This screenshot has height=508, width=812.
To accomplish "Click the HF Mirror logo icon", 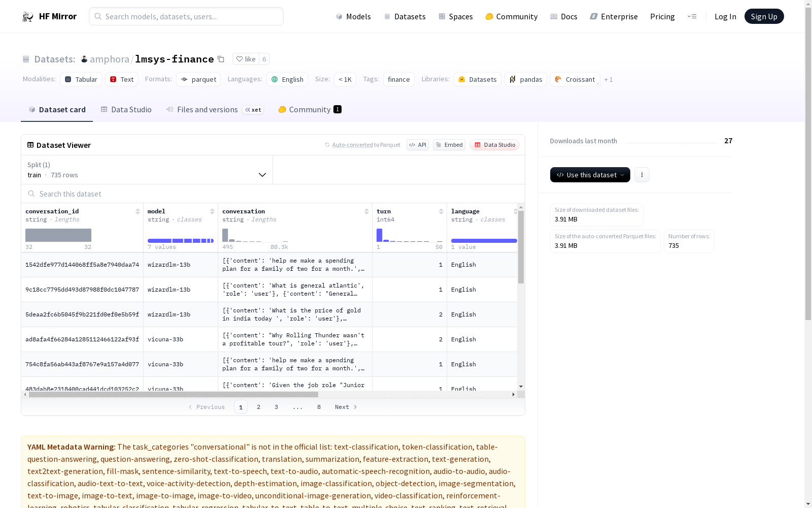I will click(28, 16).
